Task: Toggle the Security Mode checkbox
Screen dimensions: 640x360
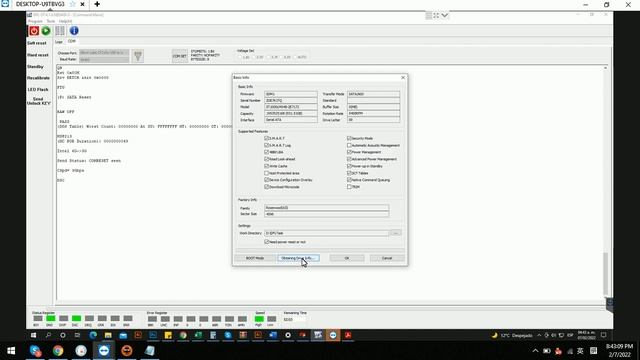Action: [349, 138]
